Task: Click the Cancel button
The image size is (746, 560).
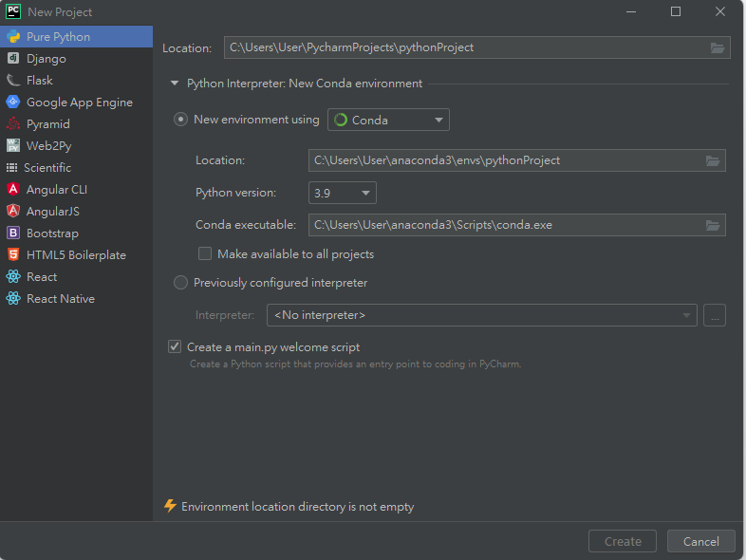Action: pos(700,541)
